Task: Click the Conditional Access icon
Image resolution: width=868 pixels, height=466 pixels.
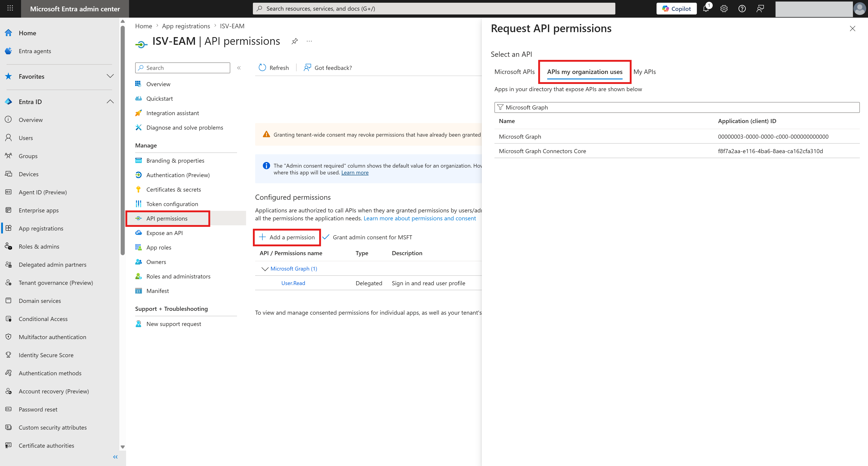Action: tap(8, 319)
